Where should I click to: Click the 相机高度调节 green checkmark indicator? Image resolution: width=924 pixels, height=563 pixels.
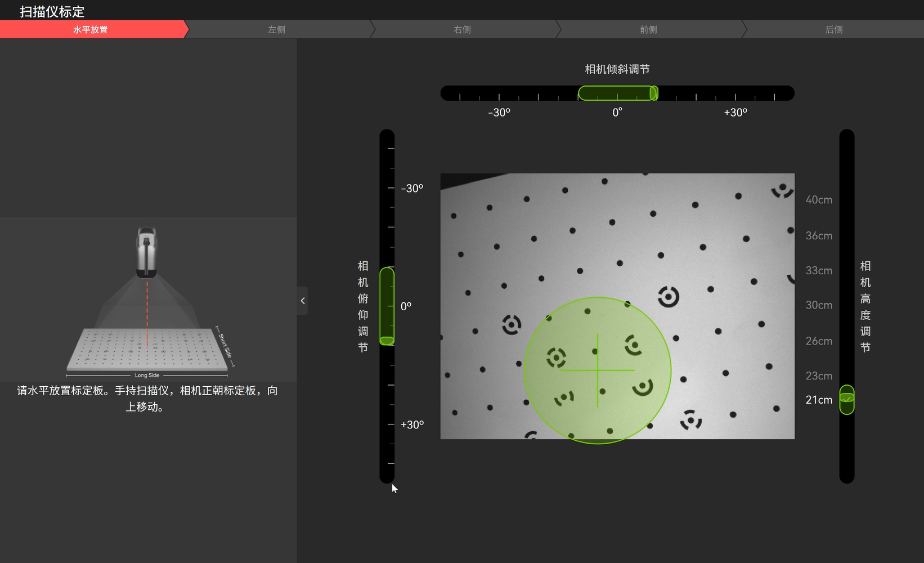[x=846, y=399]
